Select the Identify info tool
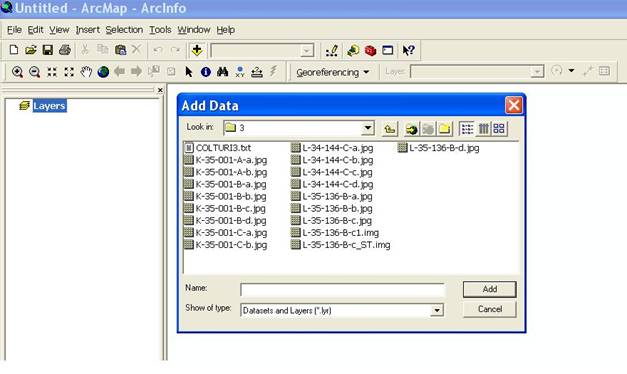Viewport: 627px width, 374px height. [x=206, y=72]
